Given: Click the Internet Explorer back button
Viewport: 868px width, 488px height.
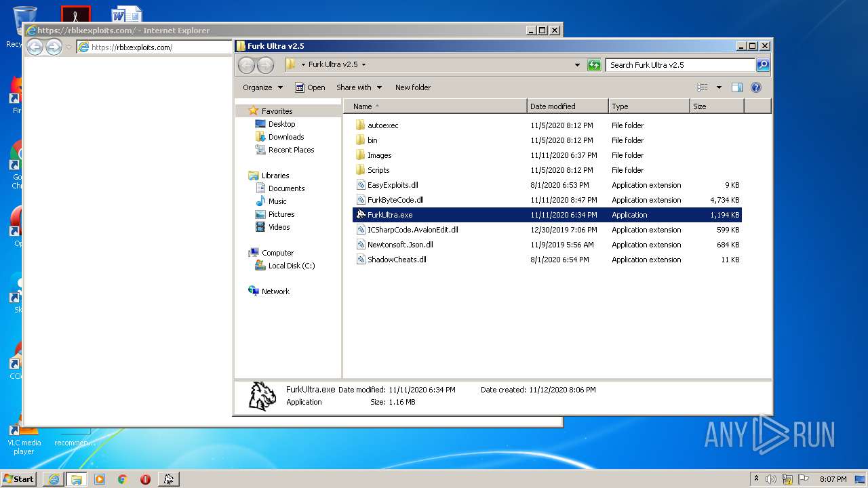Looking at the screenshot, I should pyautogui.click(x=35, y=47).
